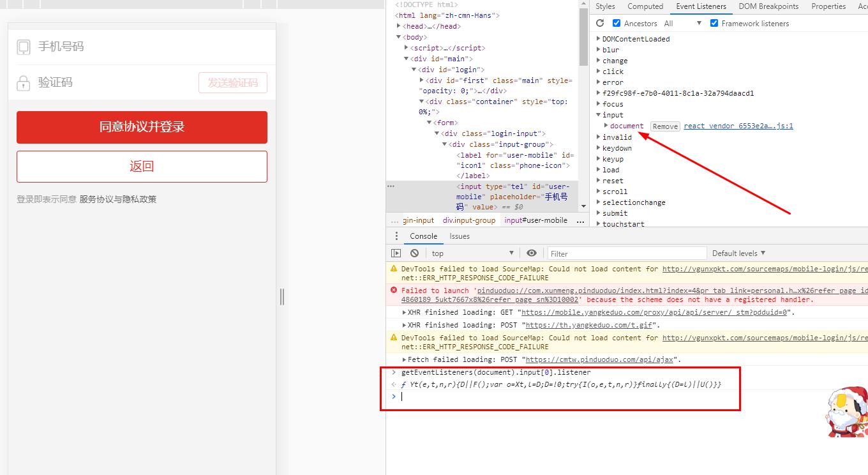868x475 pixels.
Task: Click the refresh event listeners icon
Action: (599, 23)
